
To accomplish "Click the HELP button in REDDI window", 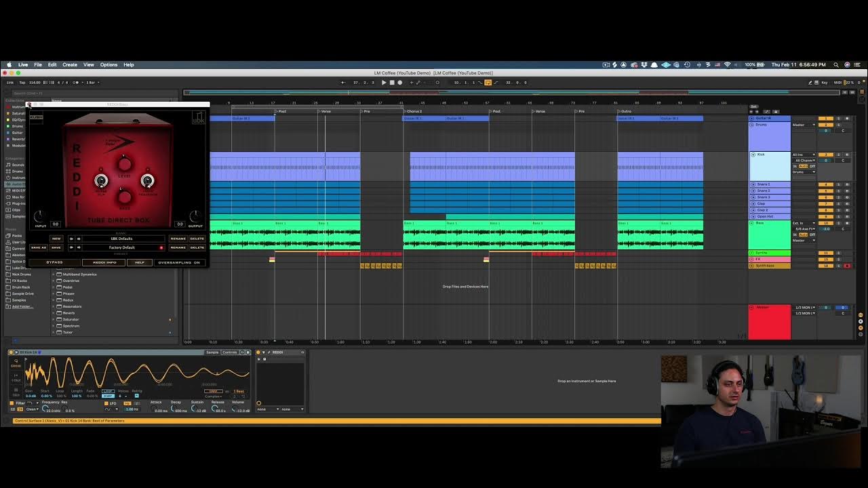I will [140, 262].
